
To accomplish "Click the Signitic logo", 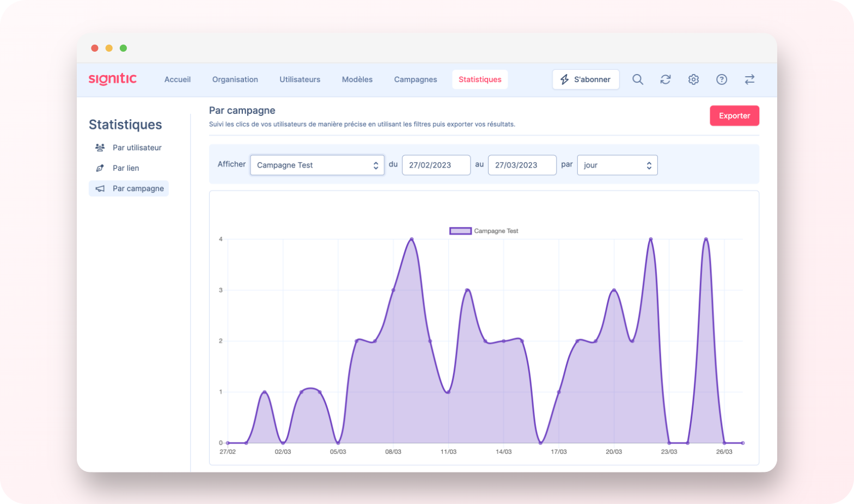I will [113, 79].
